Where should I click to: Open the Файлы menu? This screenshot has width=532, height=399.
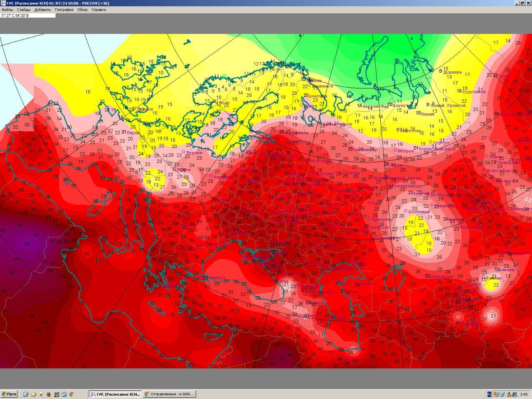[x=7, y=10]
